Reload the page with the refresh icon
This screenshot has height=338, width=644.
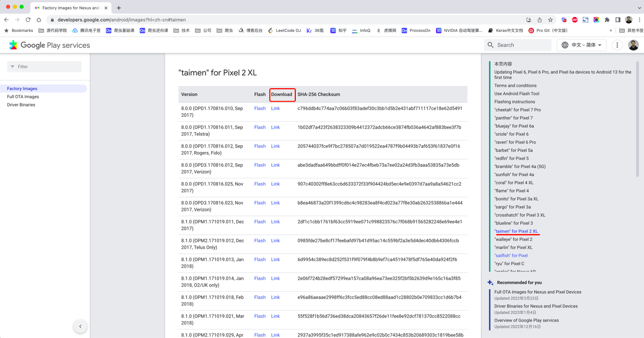click(28, 20)
